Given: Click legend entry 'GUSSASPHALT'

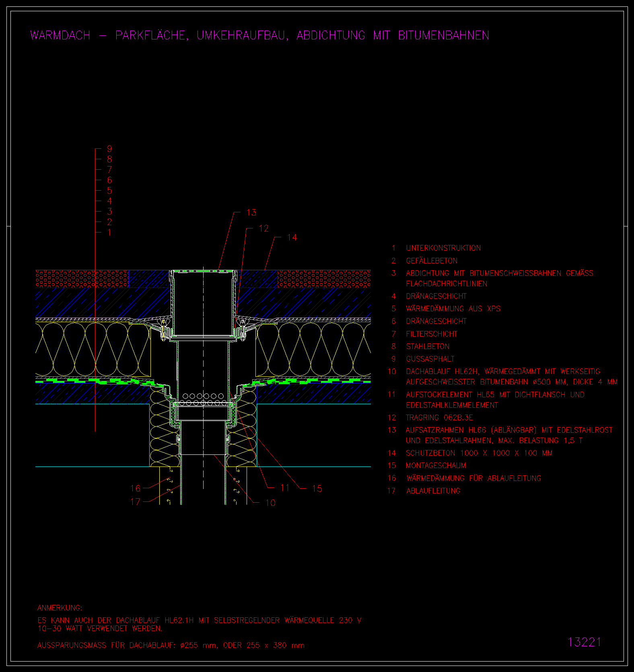Looking at the screenshot, I should (x=430, y=359).
